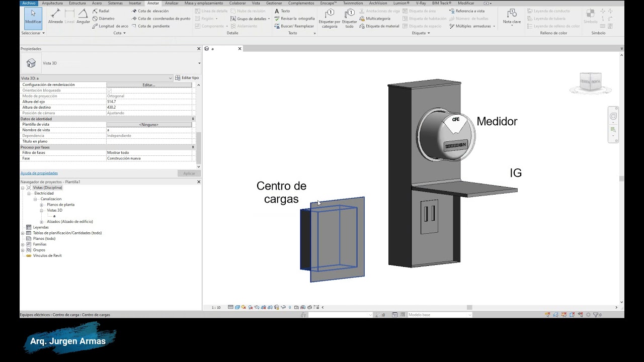Screen dimensions: 644x362
Task: Click the Vista 3D type icon in Properties
Action: pos(31,63)
